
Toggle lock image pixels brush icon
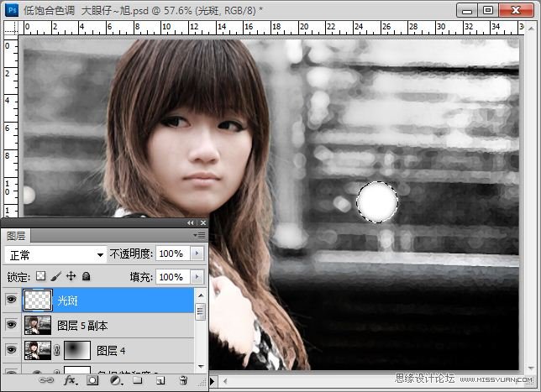click(x=56, y=276)
